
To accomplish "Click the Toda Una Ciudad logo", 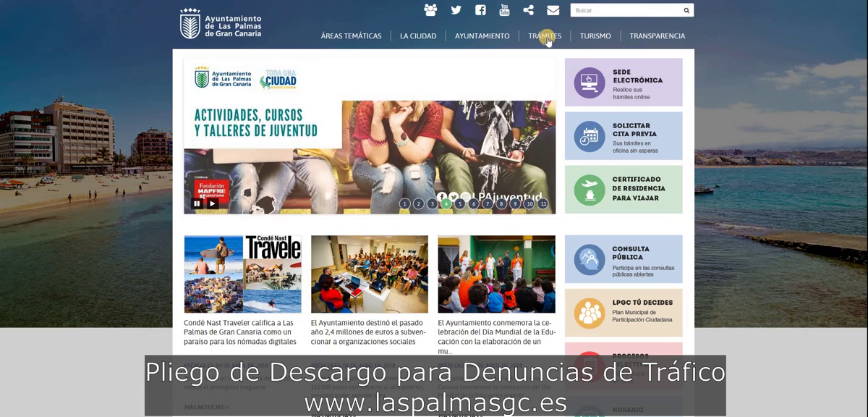I will coord(278,79).
